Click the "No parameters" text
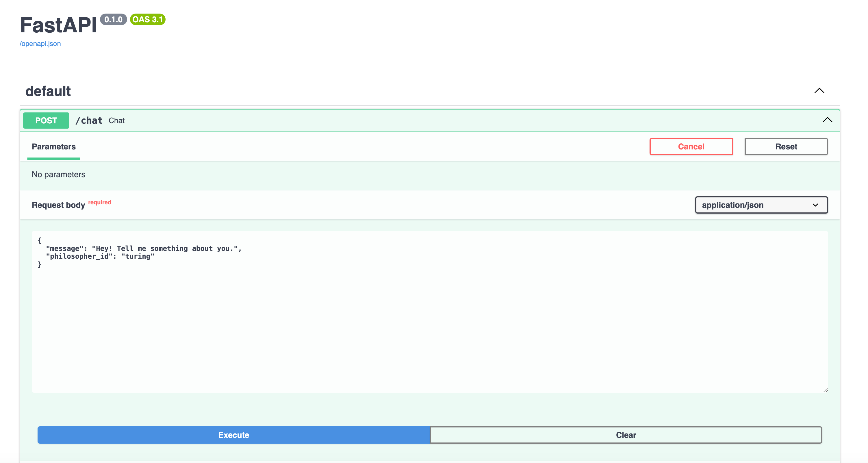Screen dimensions: 868x463 58,175
